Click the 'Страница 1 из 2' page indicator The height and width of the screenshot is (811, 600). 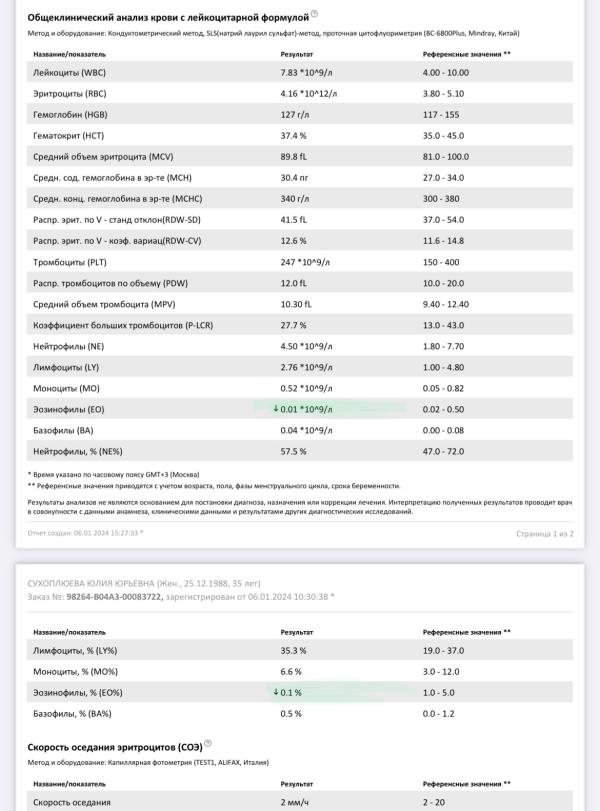tap(544, 534)
